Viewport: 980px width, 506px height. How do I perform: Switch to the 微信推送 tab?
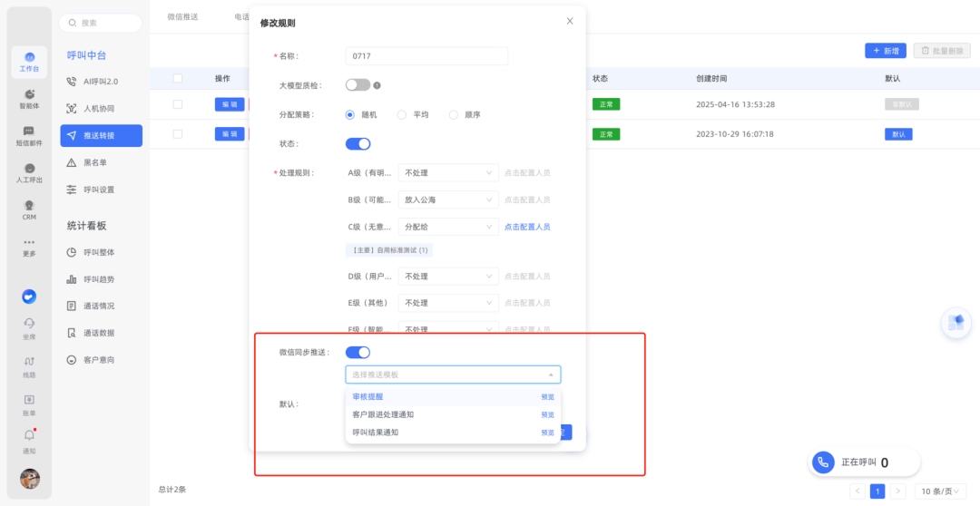(182, 17)
